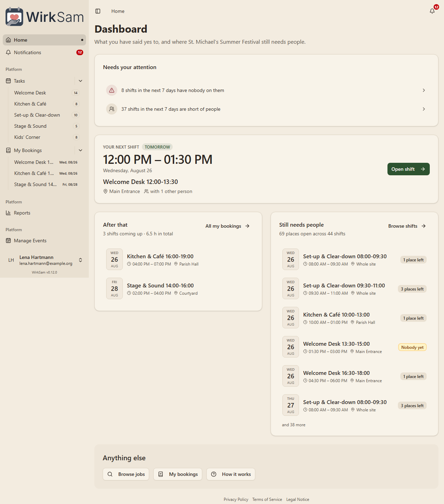The height and width of the screenshot is (504, 444).
Task: Click the Nobody yet badge
Action: pyautogui.click(x=412, y=347)
